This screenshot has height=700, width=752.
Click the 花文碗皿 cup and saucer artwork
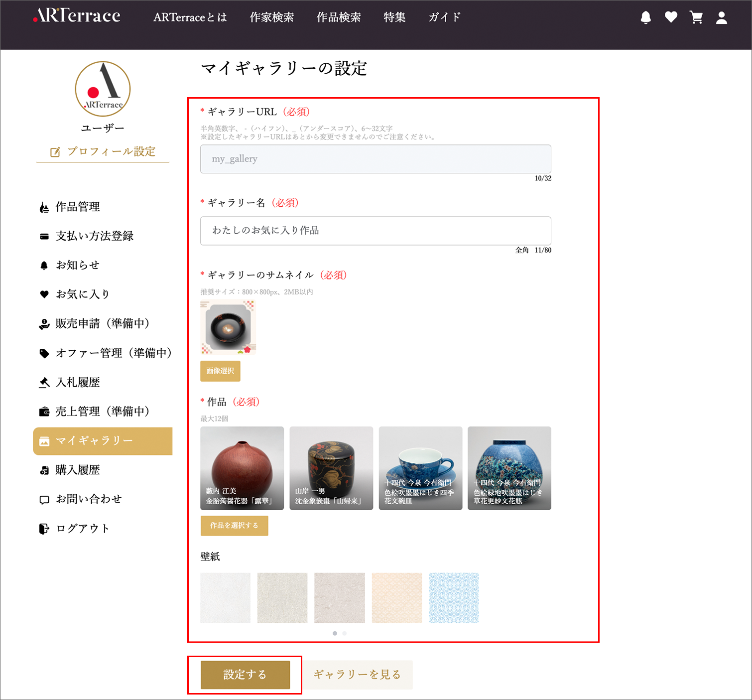pos(420,468)
